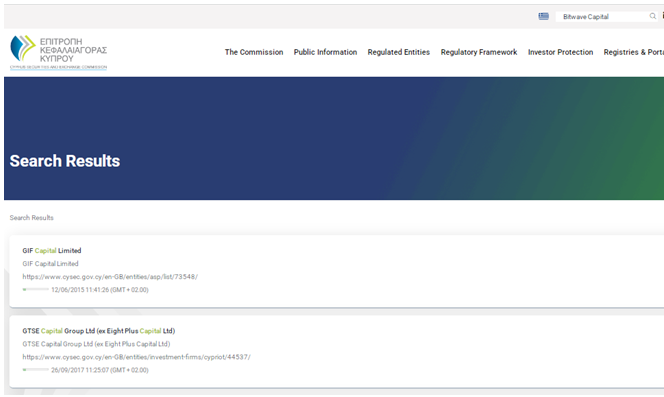Open The Commission menu
The image size is (664, 397).
pos(254,52)
